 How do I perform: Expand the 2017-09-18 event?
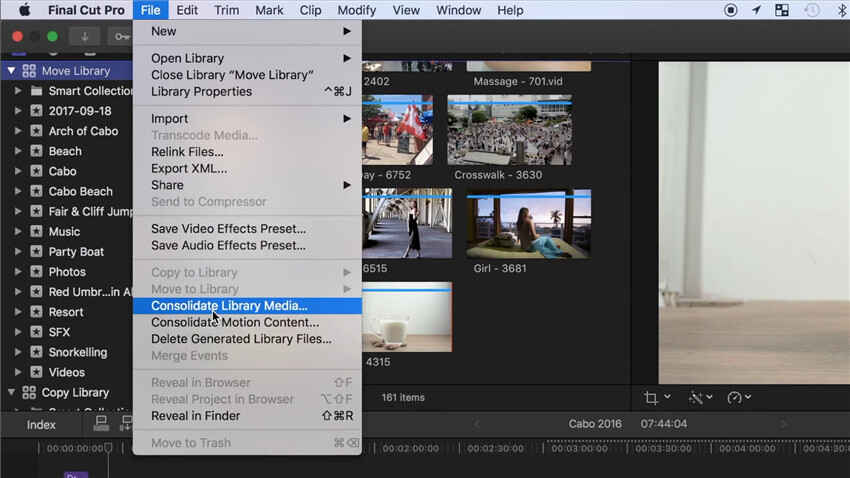[17, 111]
